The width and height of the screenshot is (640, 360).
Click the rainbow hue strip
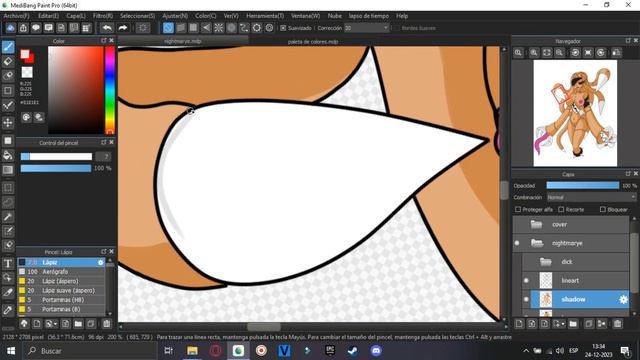click(x=110, y=90)
